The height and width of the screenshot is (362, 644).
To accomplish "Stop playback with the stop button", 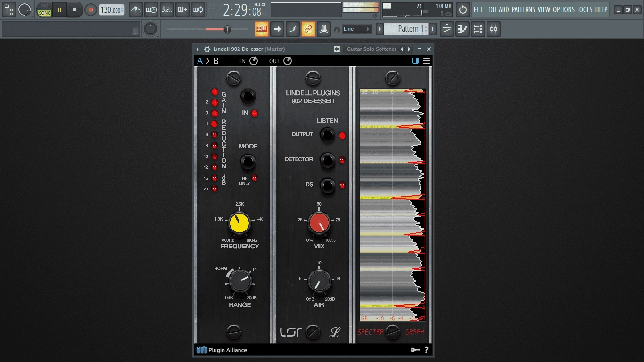I will (x=74, y=9).
